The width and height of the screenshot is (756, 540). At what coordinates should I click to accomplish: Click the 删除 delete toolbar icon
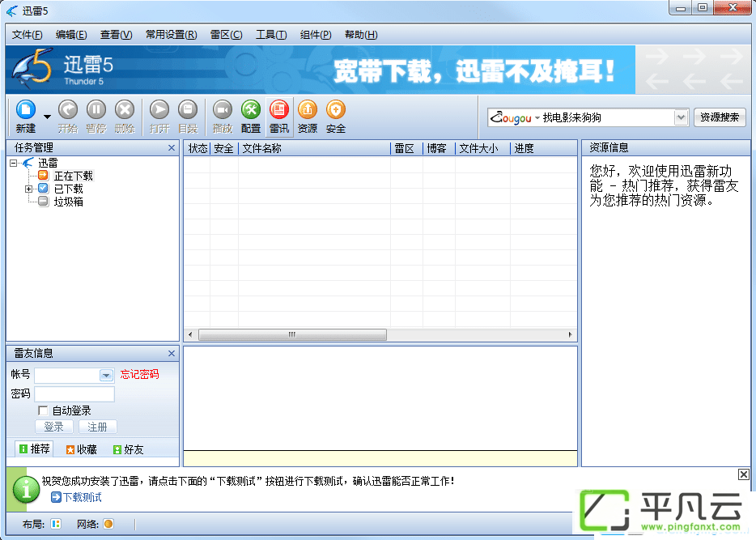(x=125, y=110)
